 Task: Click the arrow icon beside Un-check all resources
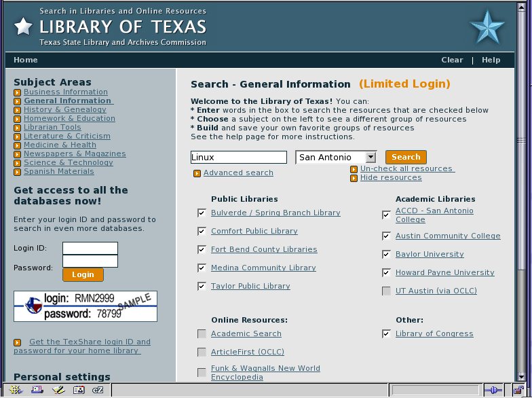(x=354, y=169)
